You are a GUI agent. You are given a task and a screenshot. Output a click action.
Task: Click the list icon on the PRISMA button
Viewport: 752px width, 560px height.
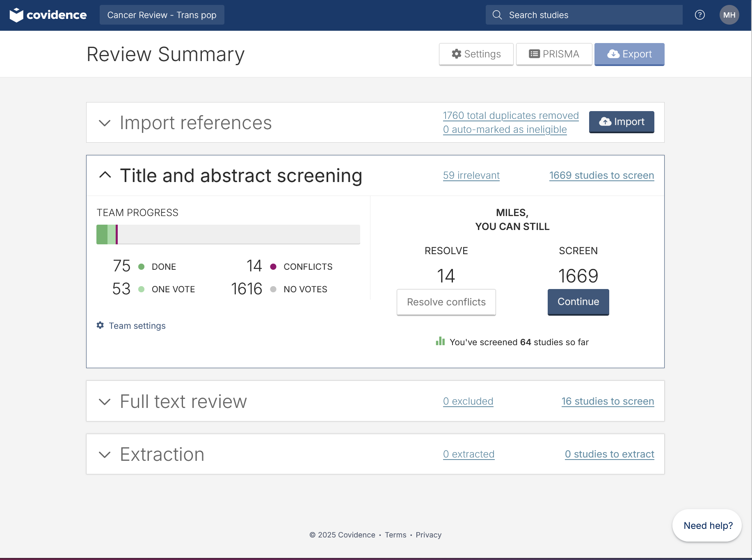[534, 54]
